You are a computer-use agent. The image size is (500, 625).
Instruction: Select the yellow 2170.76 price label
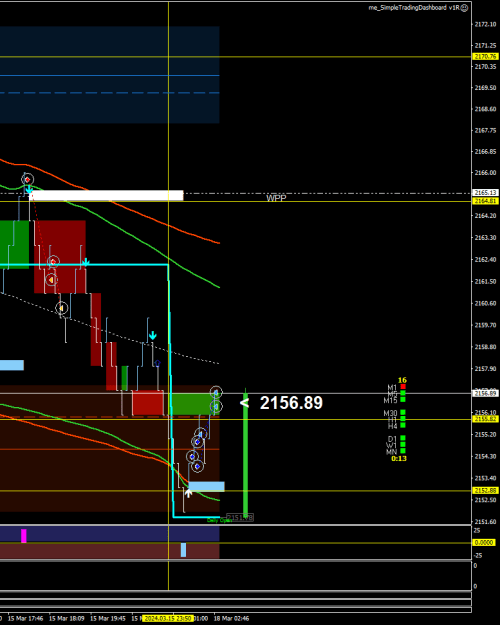point(484,57)
